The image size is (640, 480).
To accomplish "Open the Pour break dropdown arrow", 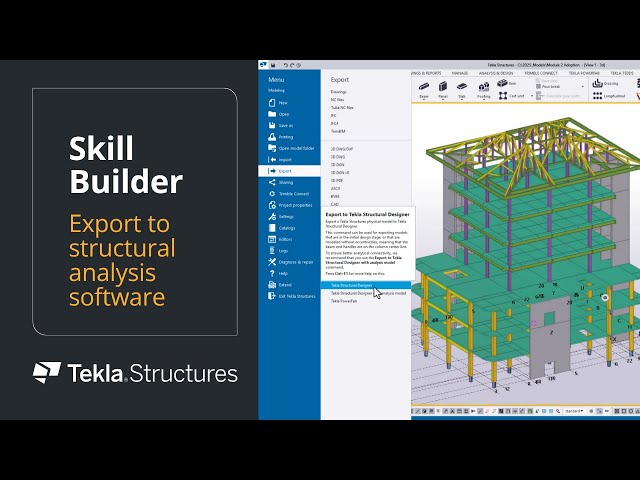I will 582,87.
